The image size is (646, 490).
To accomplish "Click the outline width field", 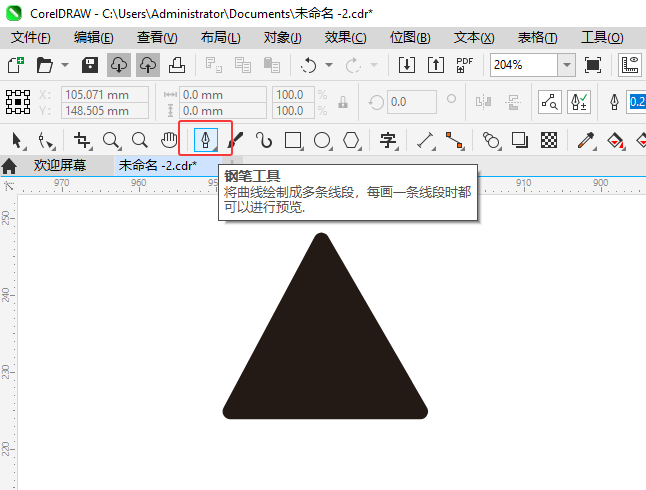I will coord(636,102).
